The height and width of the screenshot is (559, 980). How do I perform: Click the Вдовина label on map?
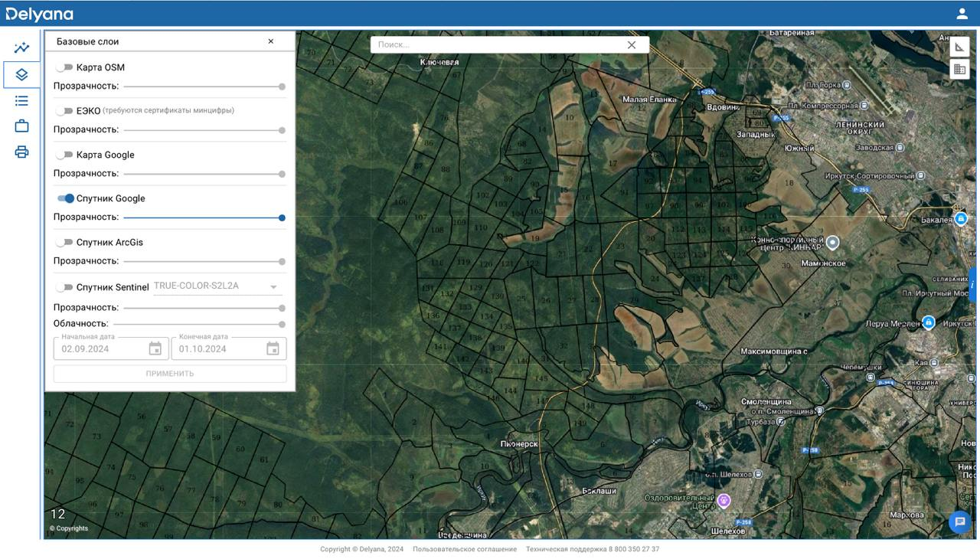tap(723, 108)
